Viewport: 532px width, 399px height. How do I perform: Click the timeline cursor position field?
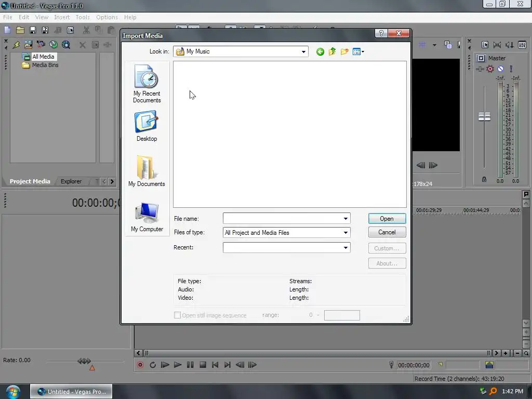[414, 365]
